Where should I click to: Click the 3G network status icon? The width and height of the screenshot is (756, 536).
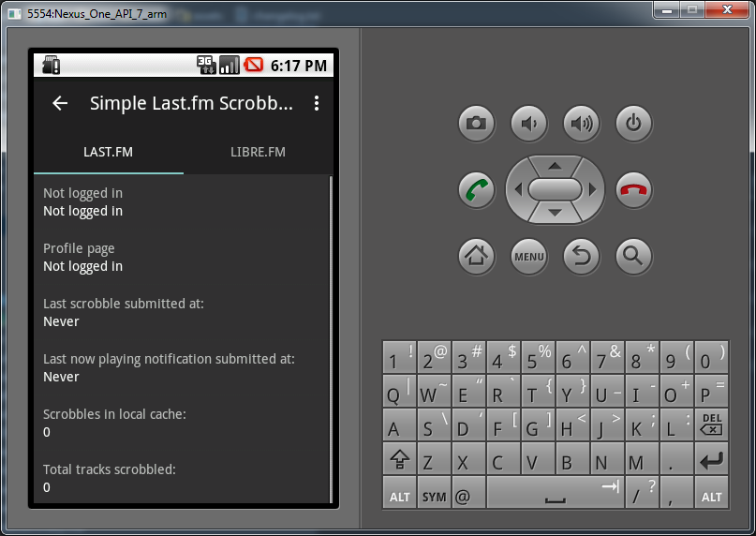coord(206,66)
